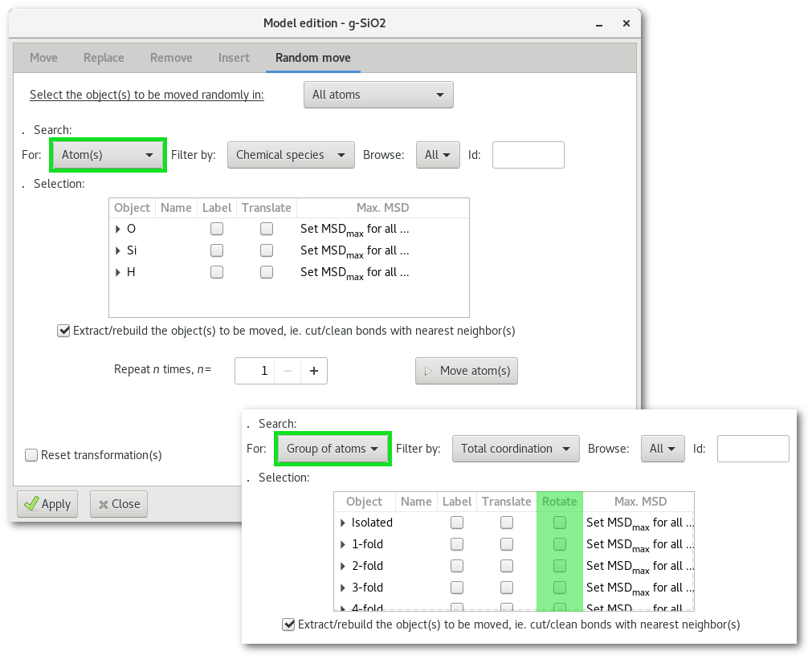This screenshot has width=812, height=659.
Task: Switch to the Insert tab
Action: [234, 58]
